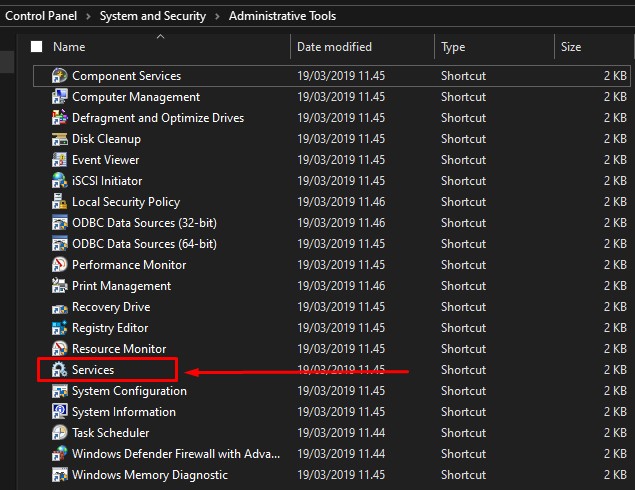Click the date of Windows Memory Diagnostic

[341, 475]
